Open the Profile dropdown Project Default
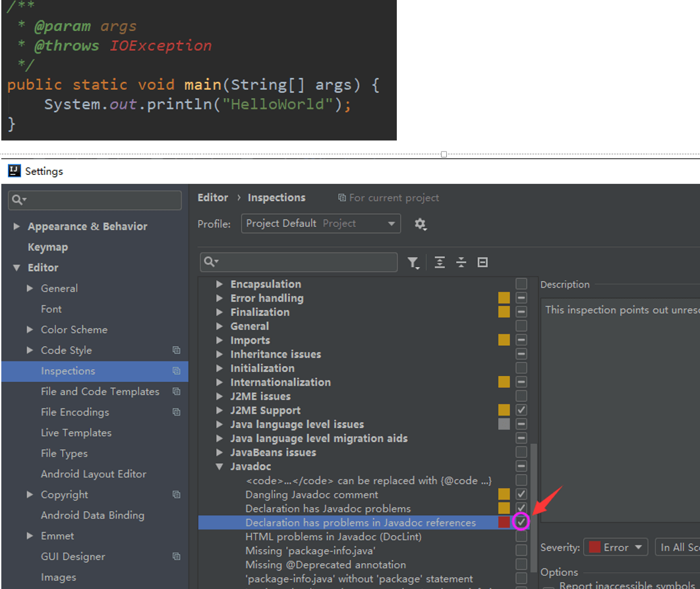This screenshot has height=589, width=700. [320, 224]
